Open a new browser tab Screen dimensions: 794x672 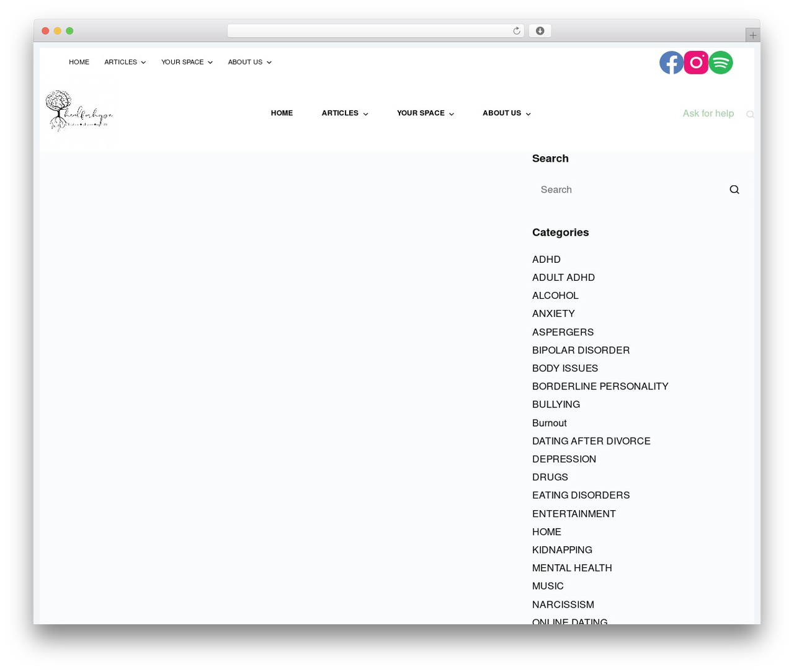pyautogui.click(x=753, y=35)
